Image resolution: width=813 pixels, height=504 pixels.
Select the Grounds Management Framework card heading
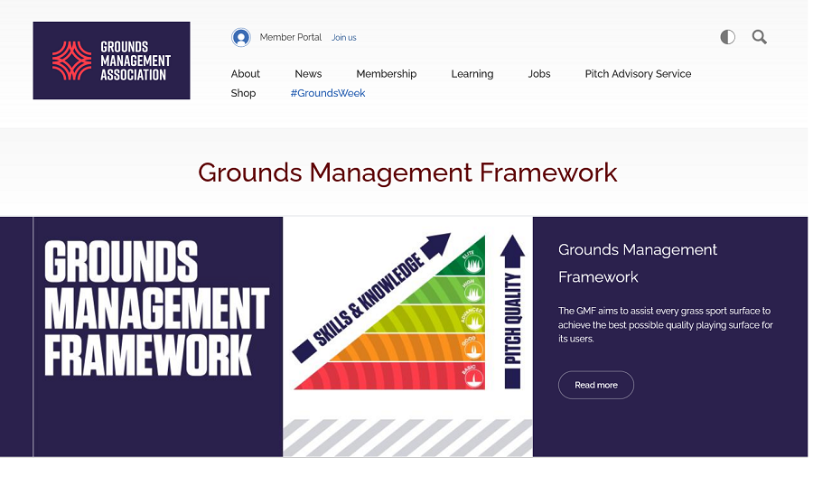(637, 263)
